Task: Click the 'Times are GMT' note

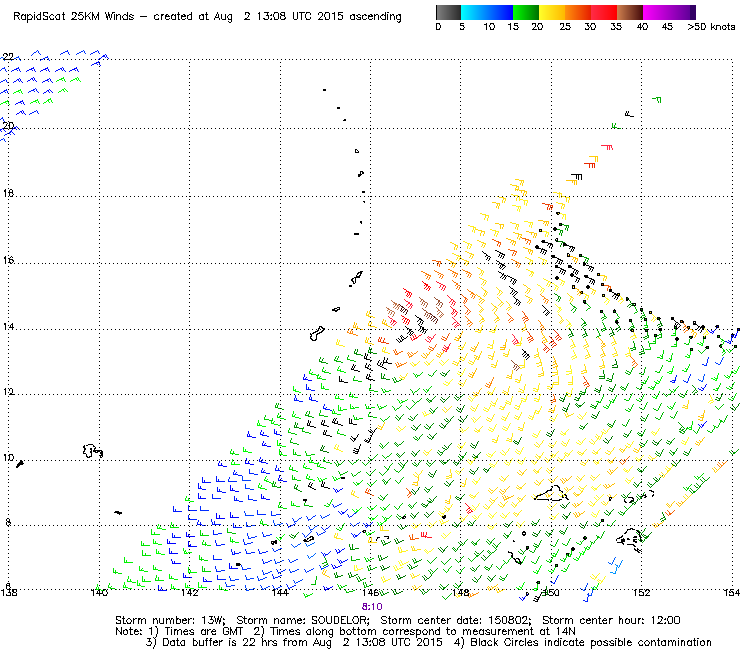Action: pos(203,632)
